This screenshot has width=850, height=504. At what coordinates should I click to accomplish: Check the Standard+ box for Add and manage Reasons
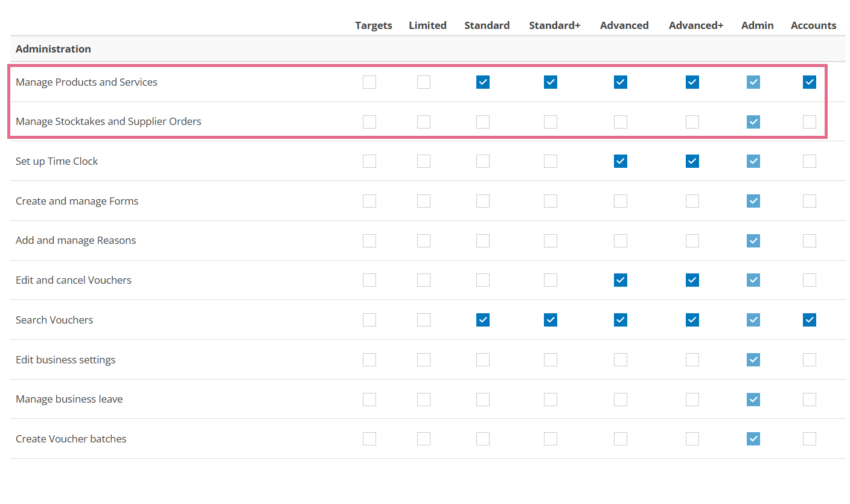(550, 240)
